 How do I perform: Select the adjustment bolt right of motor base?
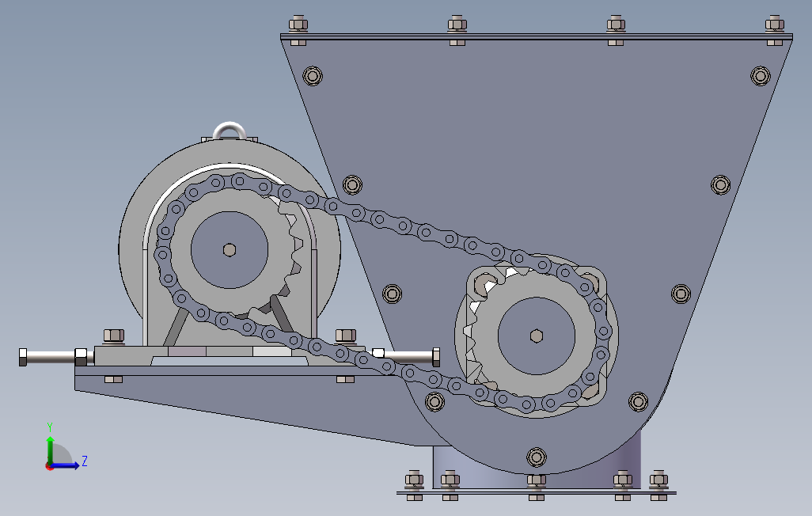[x=407, y=356]
